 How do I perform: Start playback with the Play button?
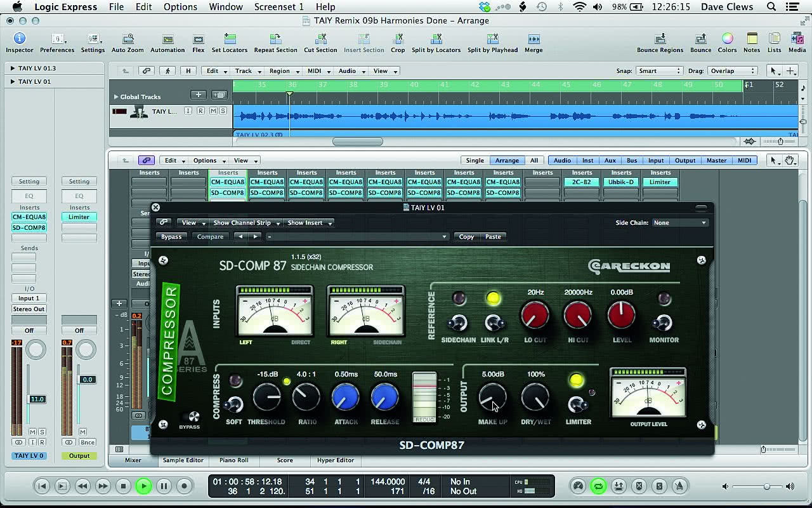pyautogui.click(x=143, y=486)
